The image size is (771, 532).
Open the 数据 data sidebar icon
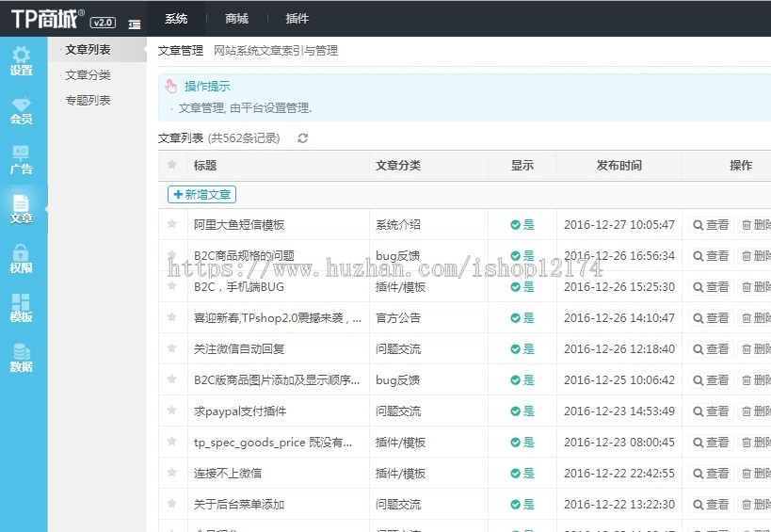(x=21, y=358)
